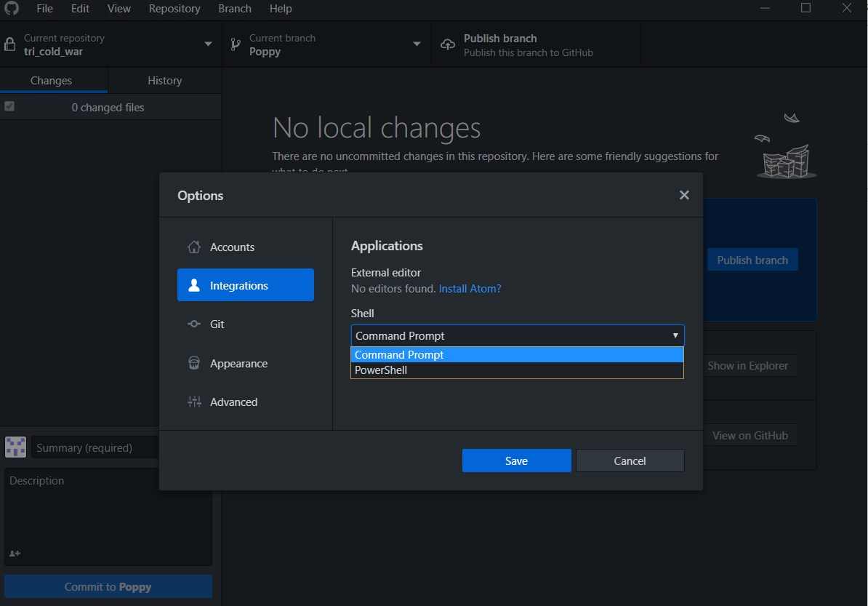Click the Accounts home icon
This screenshot has height=606, width=868.
(x=194, y=247)
